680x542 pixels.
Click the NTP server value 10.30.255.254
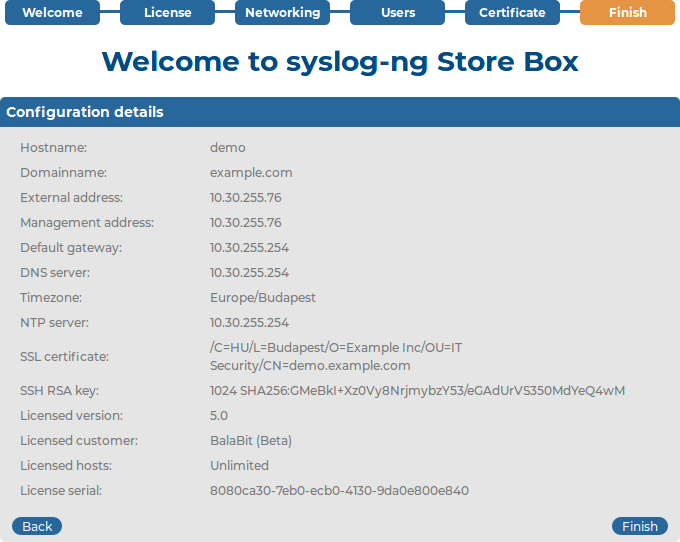click(249, 323)
